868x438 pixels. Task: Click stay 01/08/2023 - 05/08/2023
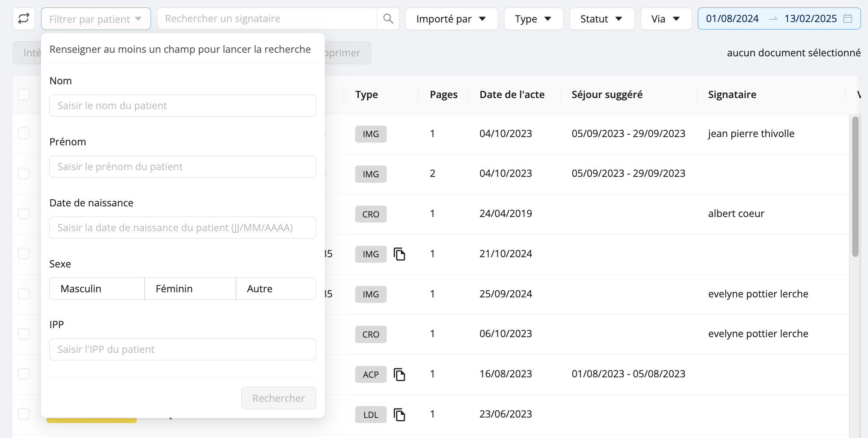pyautogui.click(x=628, y=374)
